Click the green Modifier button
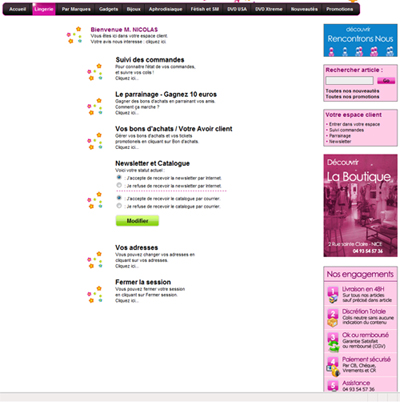The width and height of the screenshot is (400, 402). [137, 221]
